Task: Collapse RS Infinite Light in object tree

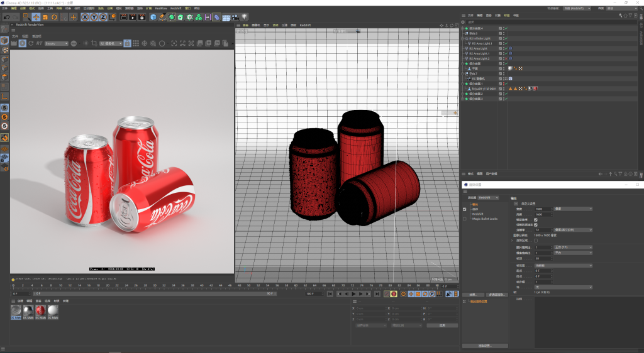Action: point(462,38)
